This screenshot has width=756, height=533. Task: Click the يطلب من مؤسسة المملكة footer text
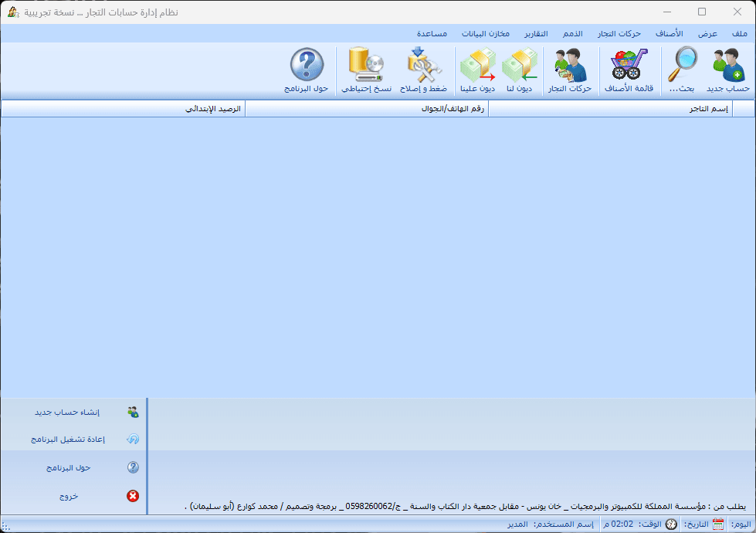[x=466, y=507]
